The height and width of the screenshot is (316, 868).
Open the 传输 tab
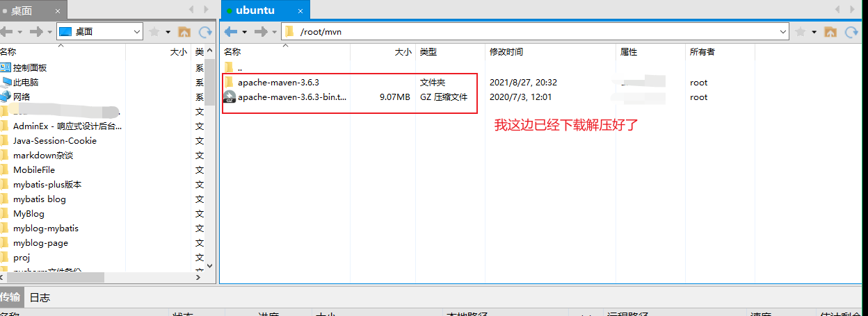pyautogui.click(x=10, y=297)
